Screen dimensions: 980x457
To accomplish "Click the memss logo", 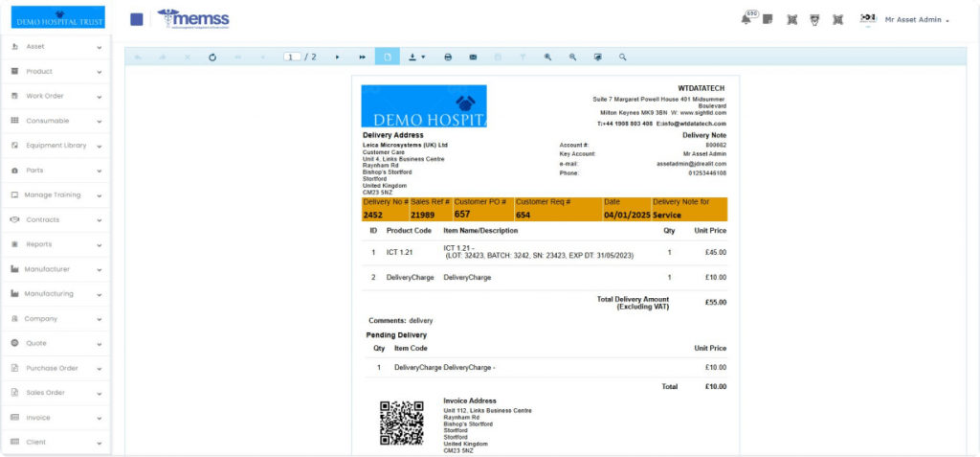I will [193, 18].
